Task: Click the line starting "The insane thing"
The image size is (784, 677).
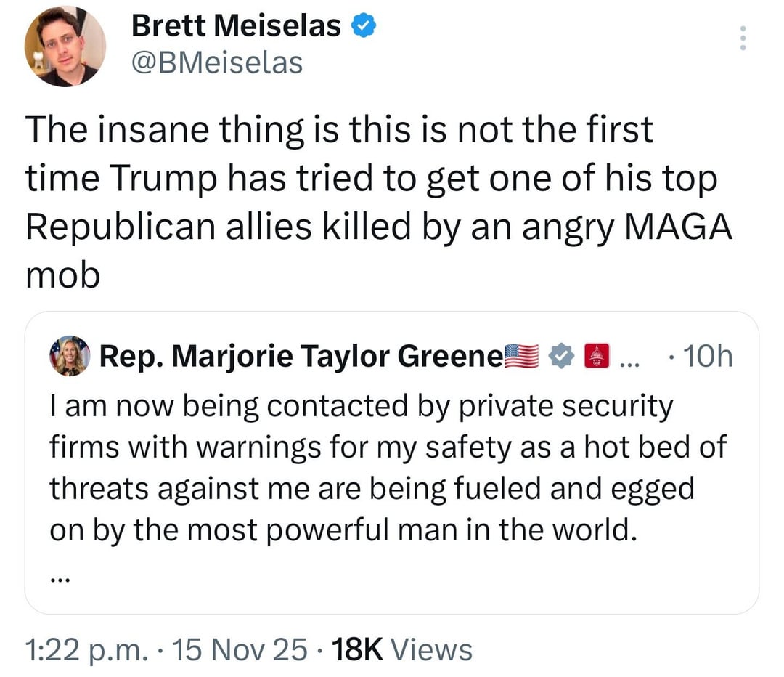Action: point(340,131)
